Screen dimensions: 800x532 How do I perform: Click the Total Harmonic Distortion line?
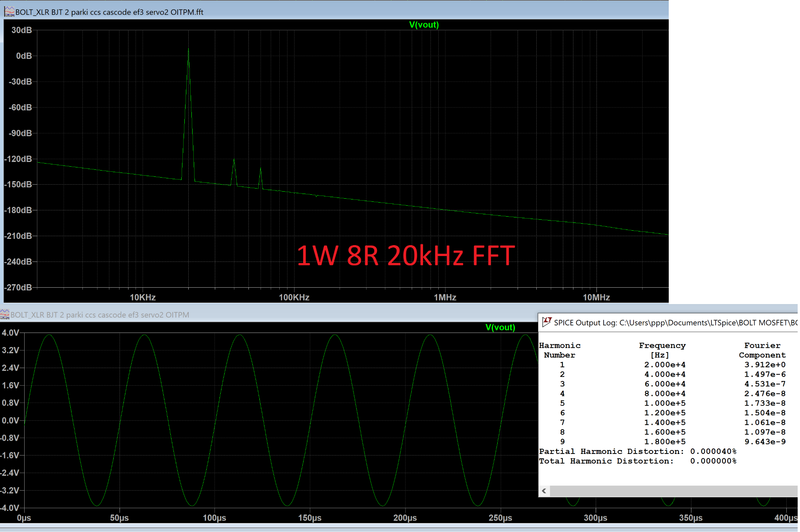[637, 461]
